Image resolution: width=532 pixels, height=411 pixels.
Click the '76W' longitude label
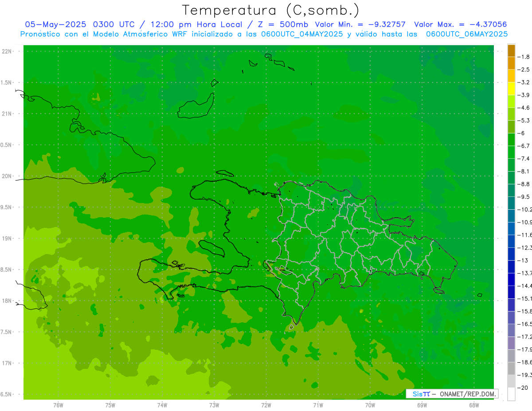tap(58, 405)
